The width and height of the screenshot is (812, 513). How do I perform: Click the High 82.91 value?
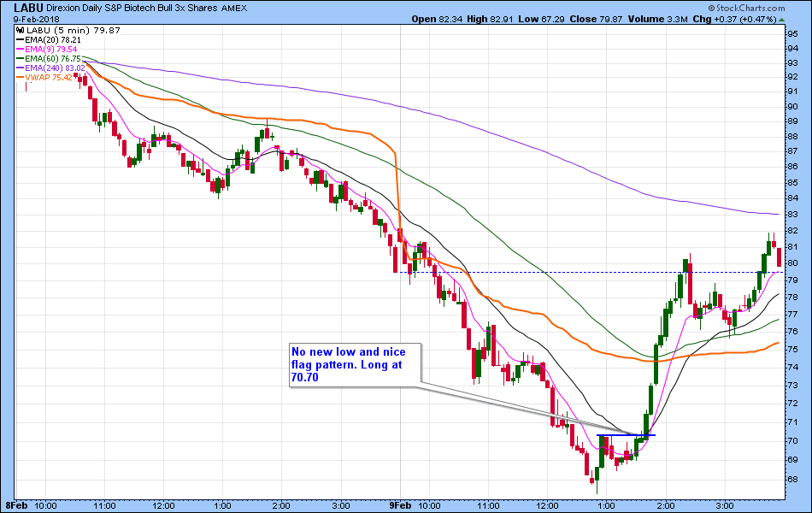point(490,19)
